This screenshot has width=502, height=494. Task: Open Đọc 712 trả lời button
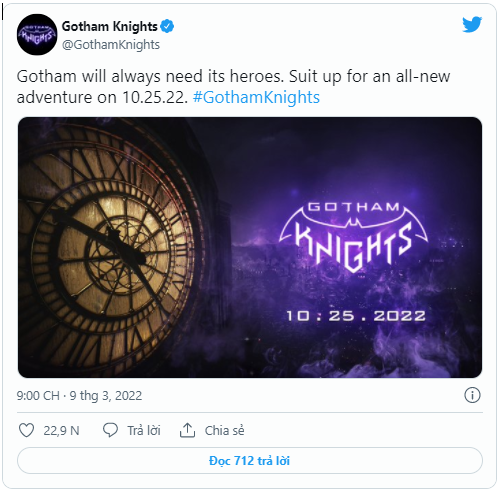(250, 461)
